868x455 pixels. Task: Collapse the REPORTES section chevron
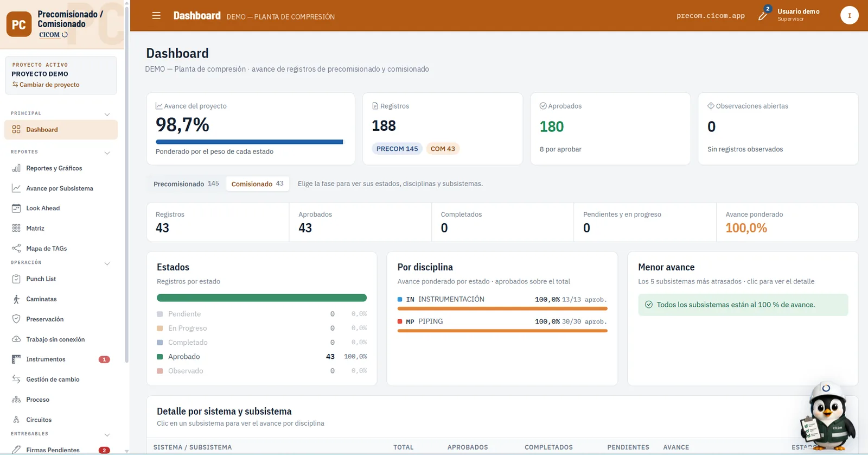(107, 153)
